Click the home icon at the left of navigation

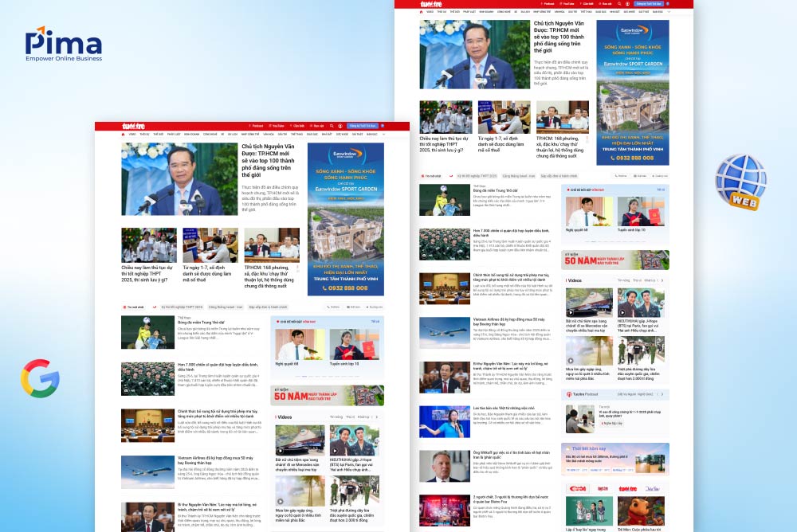(122, 134)
